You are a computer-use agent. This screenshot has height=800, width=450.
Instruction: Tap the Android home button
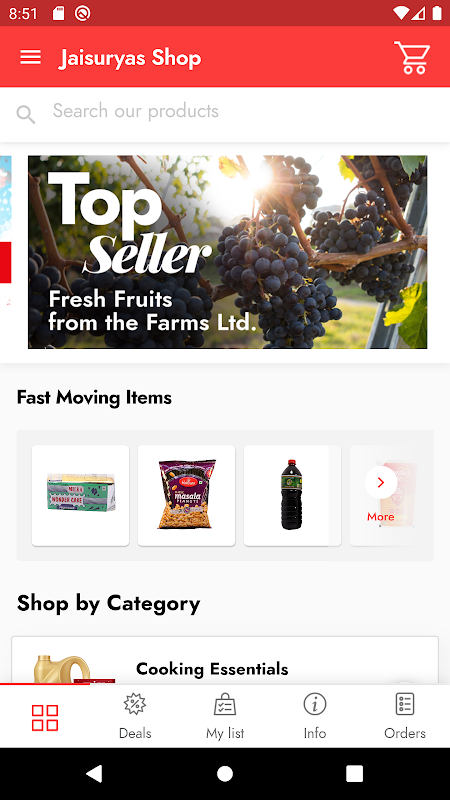(225, 773)
